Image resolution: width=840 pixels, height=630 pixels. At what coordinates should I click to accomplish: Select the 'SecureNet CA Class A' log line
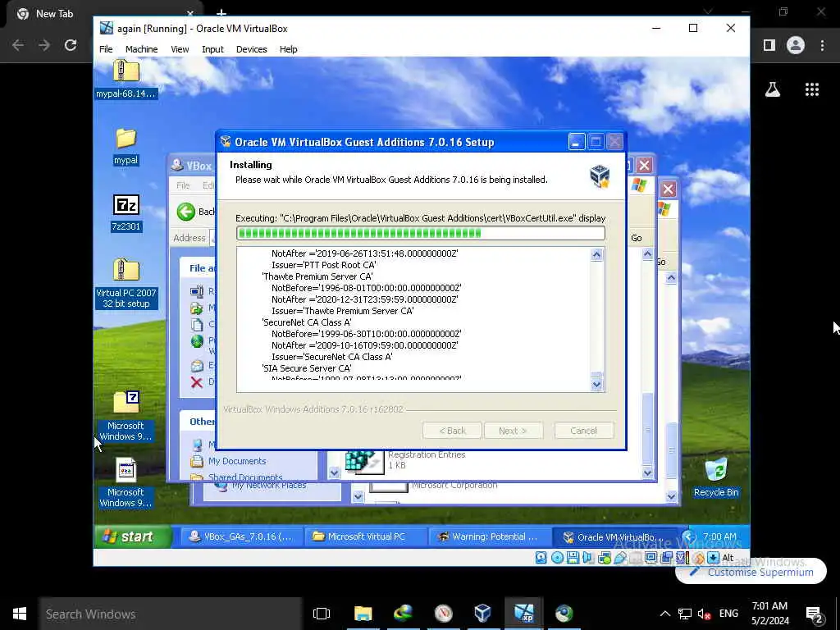coord(307,322)
